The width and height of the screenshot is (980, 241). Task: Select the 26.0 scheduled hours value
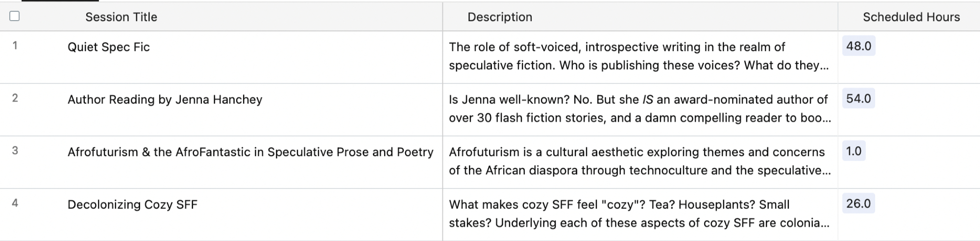858,204
